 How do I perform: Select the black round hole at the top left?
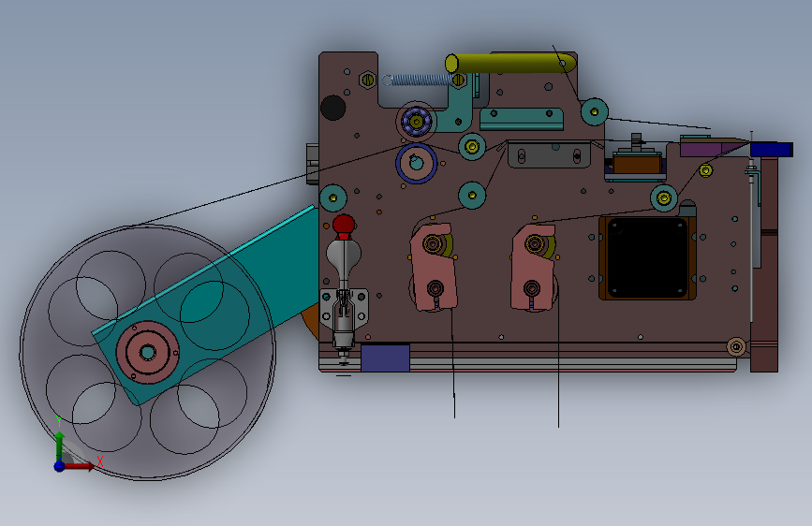point(333,108)
